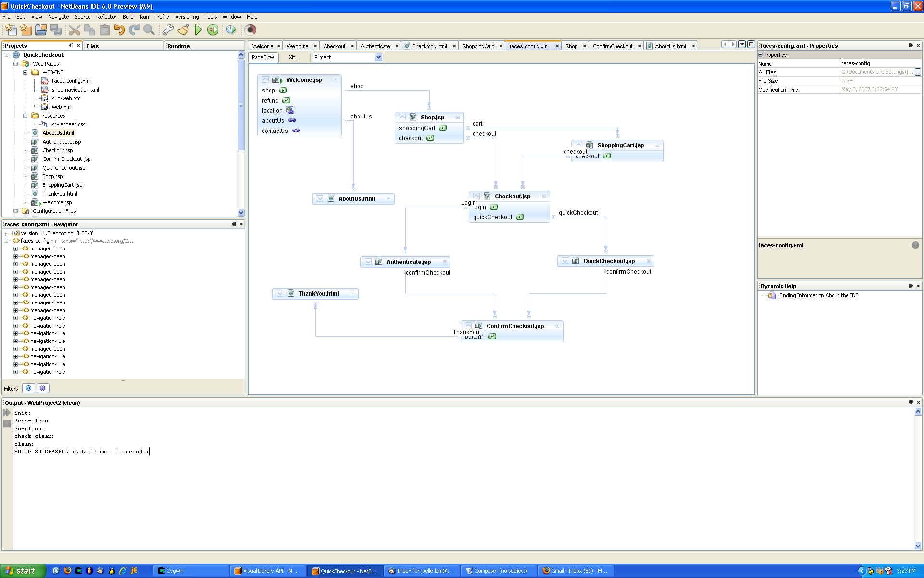Click the Cut scissors icon
The image size is (924, 578).
pyautogui.click(x=74, y=30)
